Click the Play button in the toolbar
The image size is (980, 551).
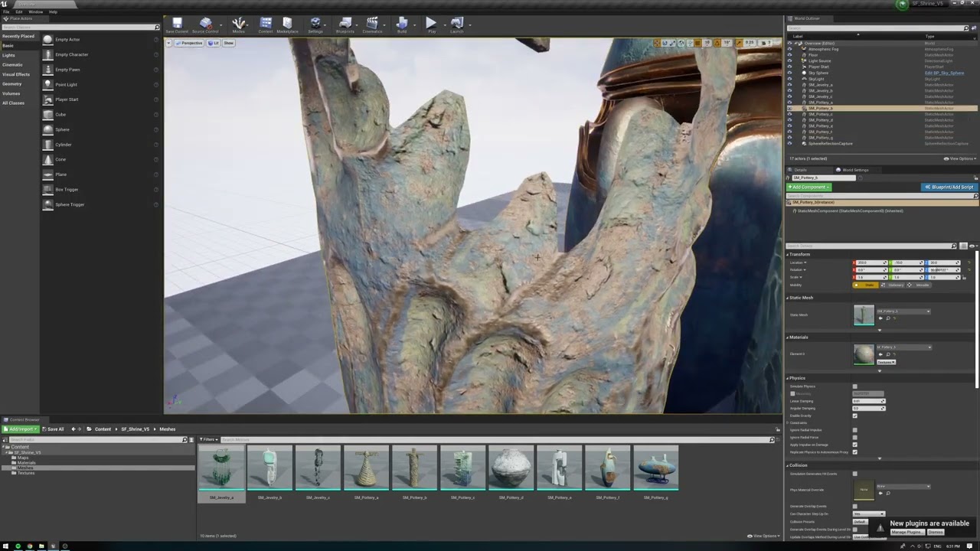431,25
